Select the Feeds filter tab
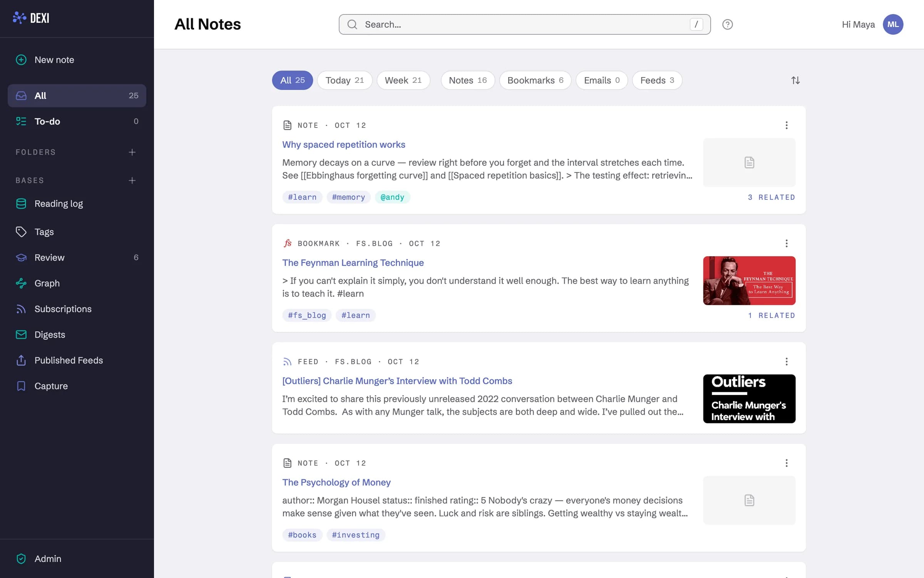 657,80
